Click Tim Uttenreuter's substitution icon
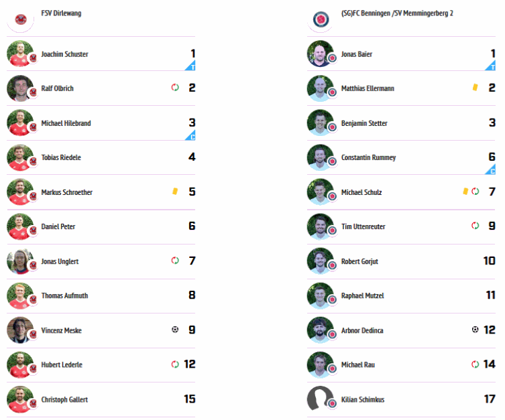The image size is (505, 420). pyautogui.click(x=475, y=226)
